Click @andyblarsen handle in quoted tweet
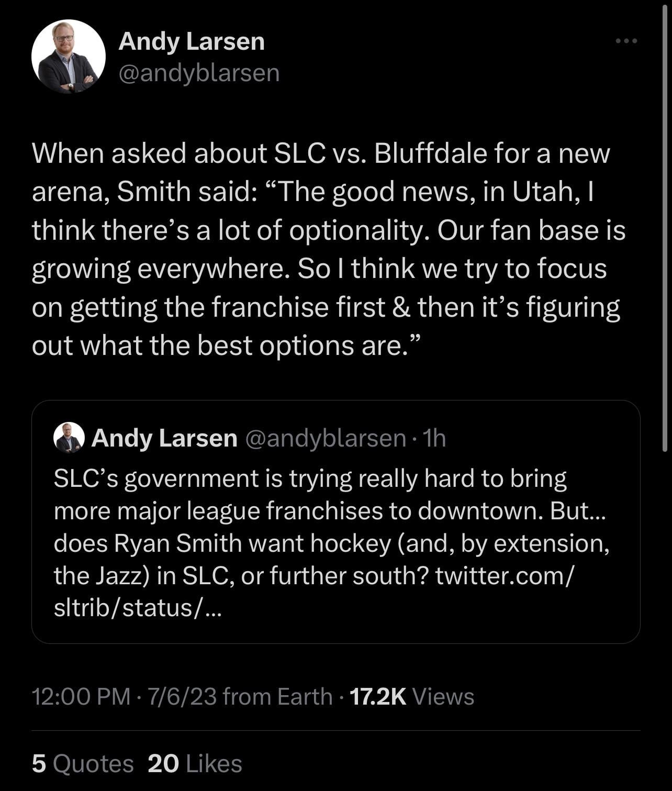Viewport: 672px width, 791px height. (325, 438)
